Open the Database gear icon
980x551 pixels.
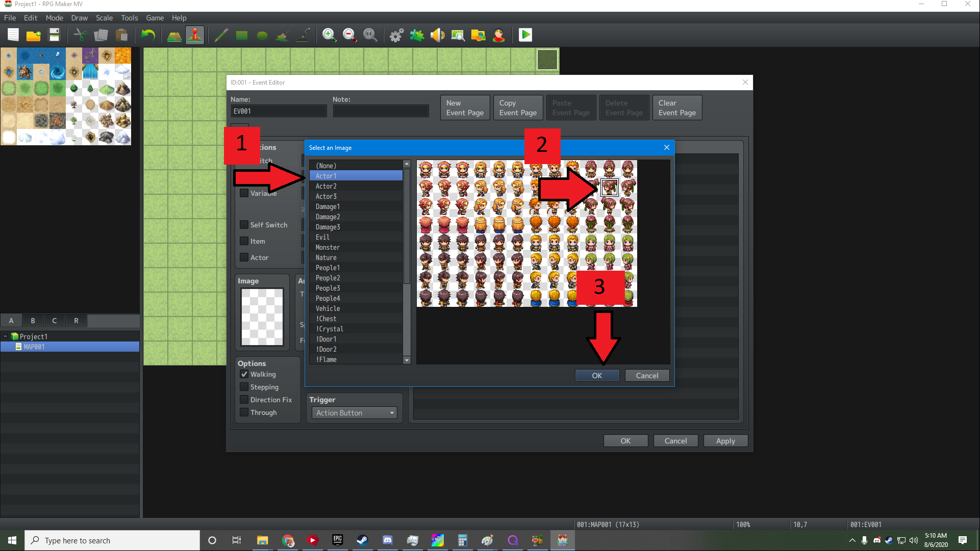point(396,35)
